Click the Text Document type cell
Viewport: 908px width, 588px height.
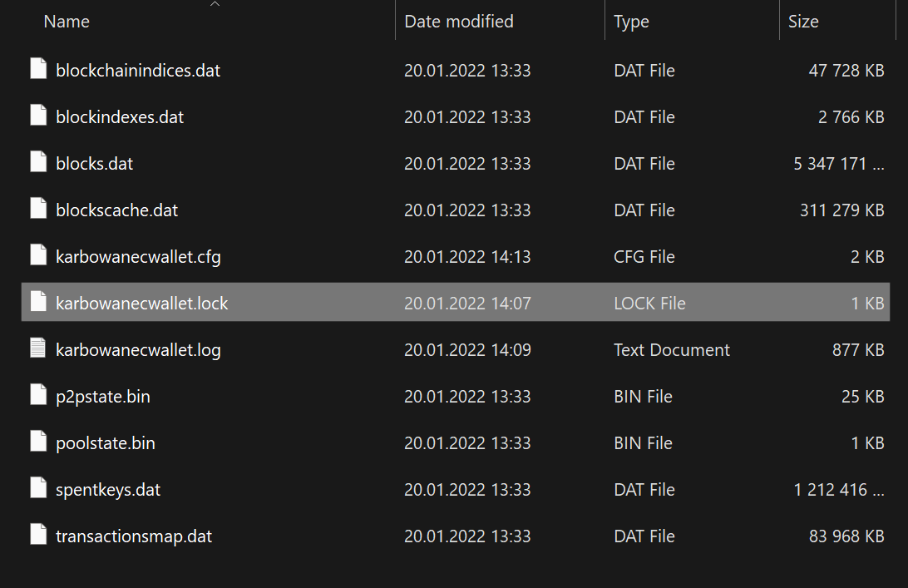(672, 350)
